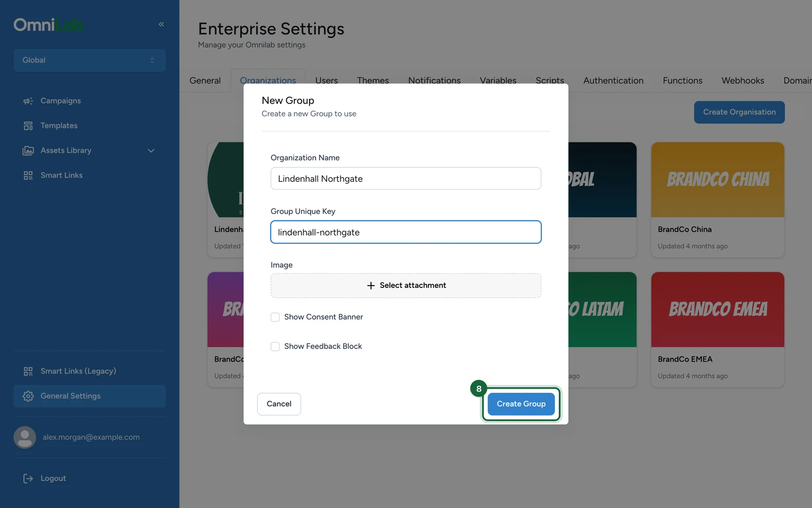
Task: Click the Cancel button
Action: 279,404
